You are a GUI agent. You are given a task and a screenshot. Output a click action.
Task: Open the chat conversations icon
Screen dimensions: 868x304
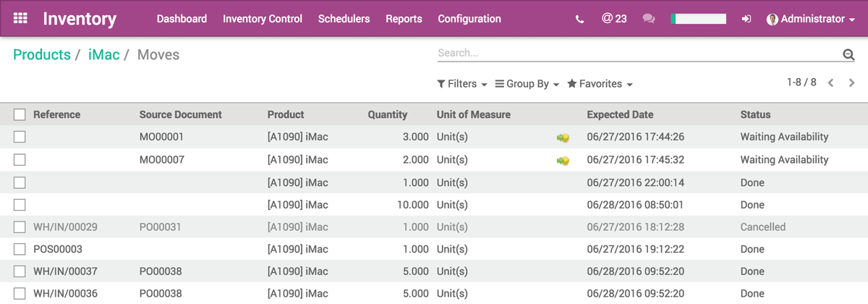(649, 20)
